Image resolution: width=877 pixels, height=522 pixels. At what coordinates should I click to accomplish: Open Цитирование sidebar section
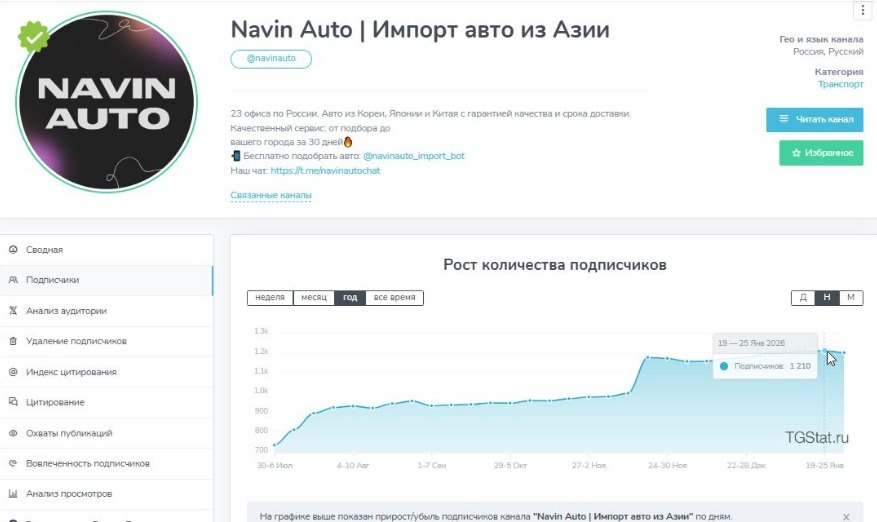coord(106,402)
